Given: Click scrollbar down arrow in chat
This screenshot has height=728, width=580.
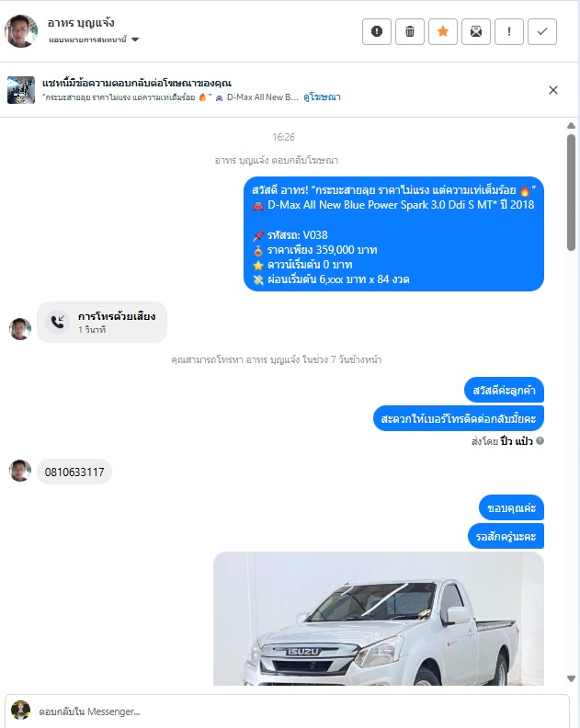Looking at the screenshot, I should click(x=571, y=678).
